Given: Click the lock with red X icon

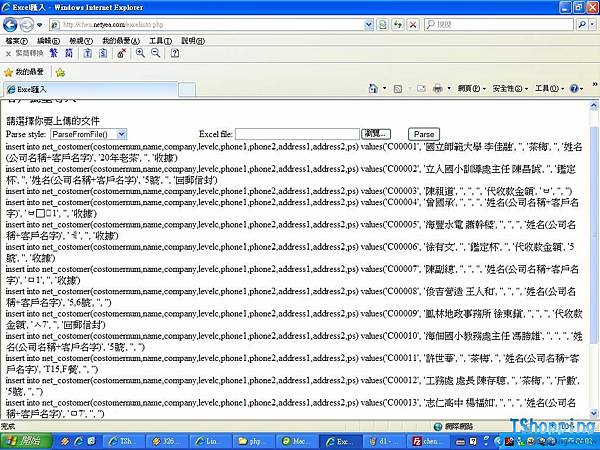Looking at the screenshot, I should point(122,54).
